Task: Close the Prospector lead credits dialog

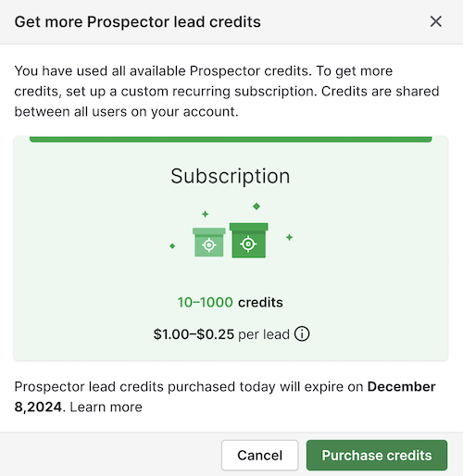Action: (x=435, y=21)
